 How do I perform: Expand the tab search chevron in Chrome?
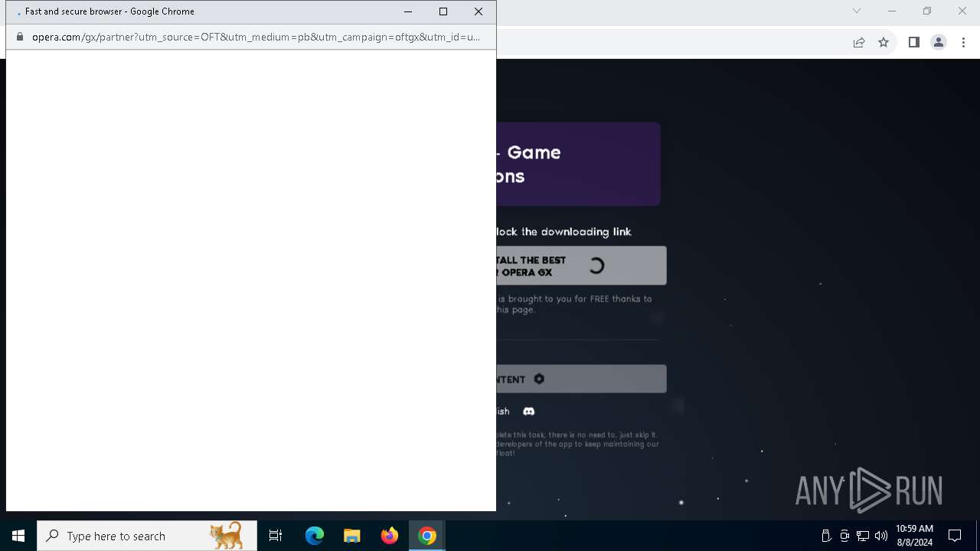[857, 11]
